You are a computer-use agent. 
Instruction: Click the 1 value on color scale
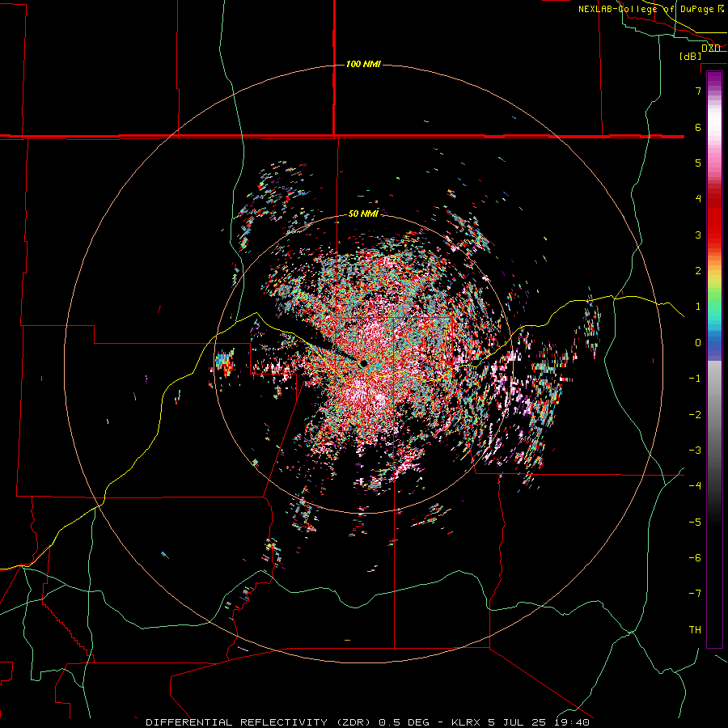click(698, 307)
